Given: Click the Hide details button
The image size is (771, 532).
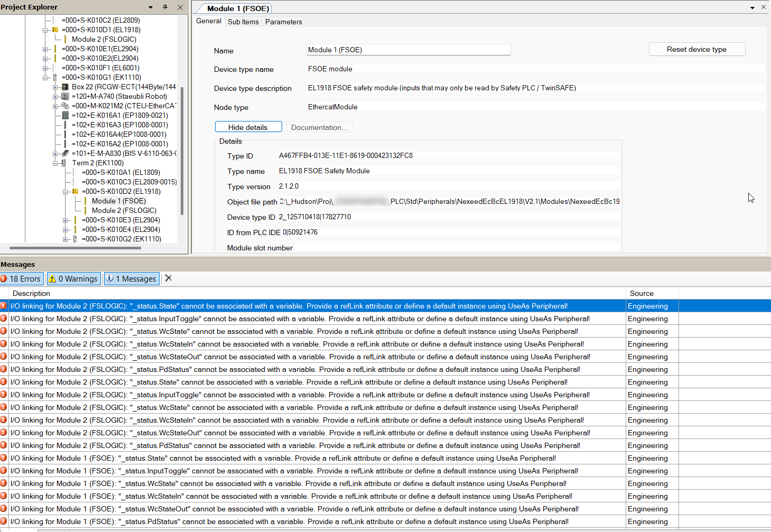Looking at the screenshot, I should 248,127.
